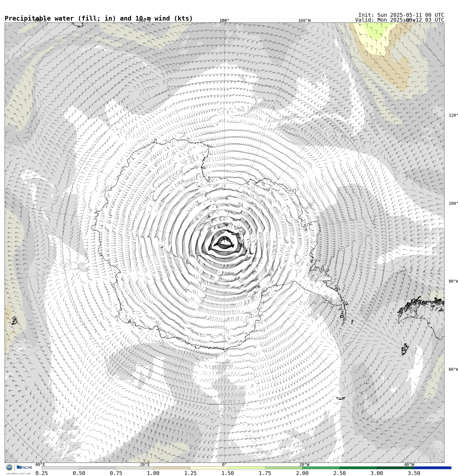
Task: Open the ensemble.ucar.edu link
Action: point(19,473)
